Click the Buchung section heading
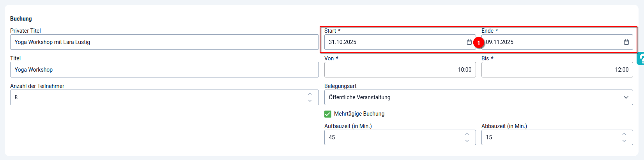Screen dimensions: 644x160 21,19
